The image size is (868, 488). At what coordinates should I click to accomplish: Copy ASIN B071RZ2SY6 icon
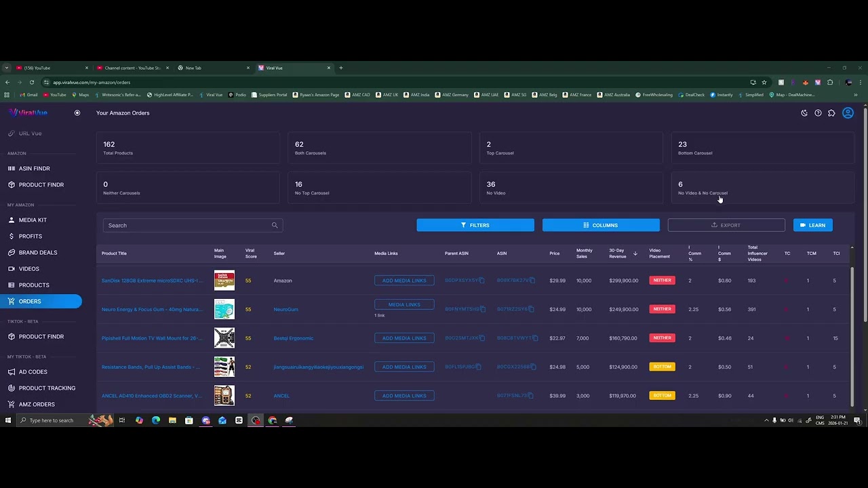(x=532, y=309)
